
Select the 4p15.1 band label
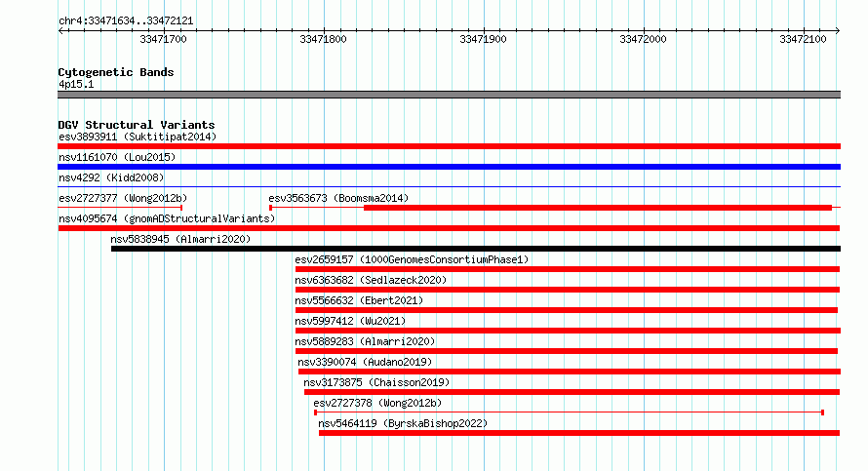[76, 84]
